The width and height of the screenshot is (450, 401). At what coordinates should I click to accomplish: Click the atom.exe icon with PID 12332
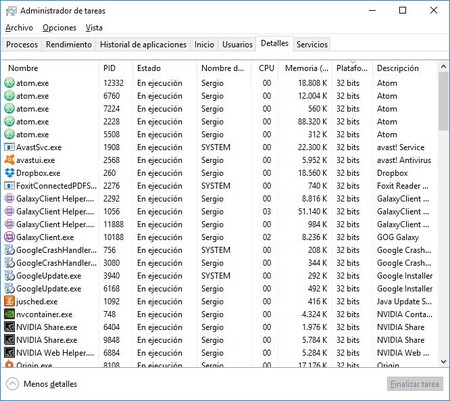point(9,83)
